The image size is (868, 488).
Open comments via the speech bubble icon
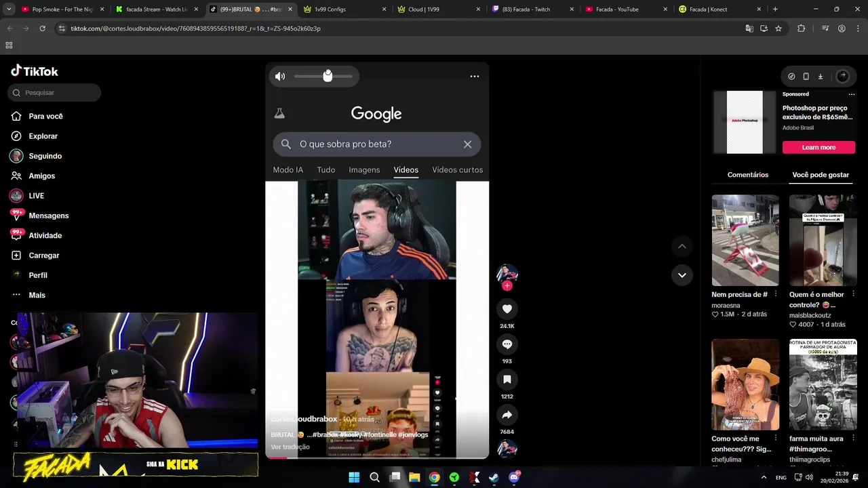point(507,344)
